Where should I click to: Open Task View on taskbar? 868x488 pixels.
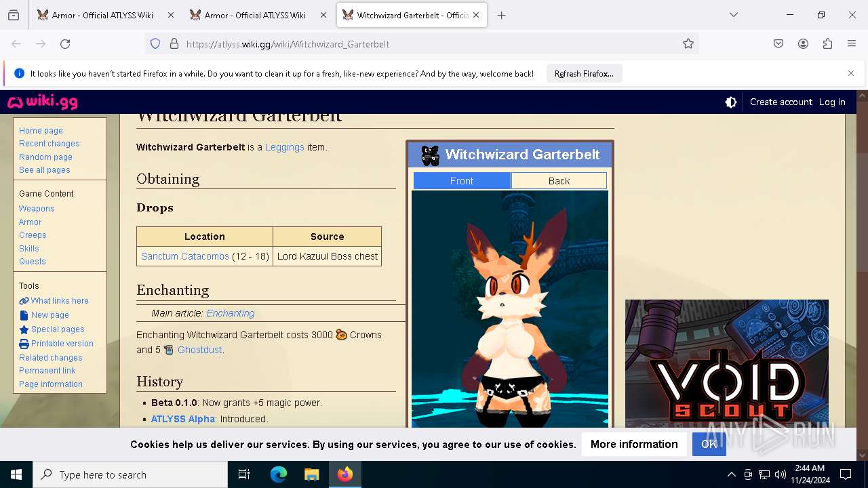pos(244,474)
